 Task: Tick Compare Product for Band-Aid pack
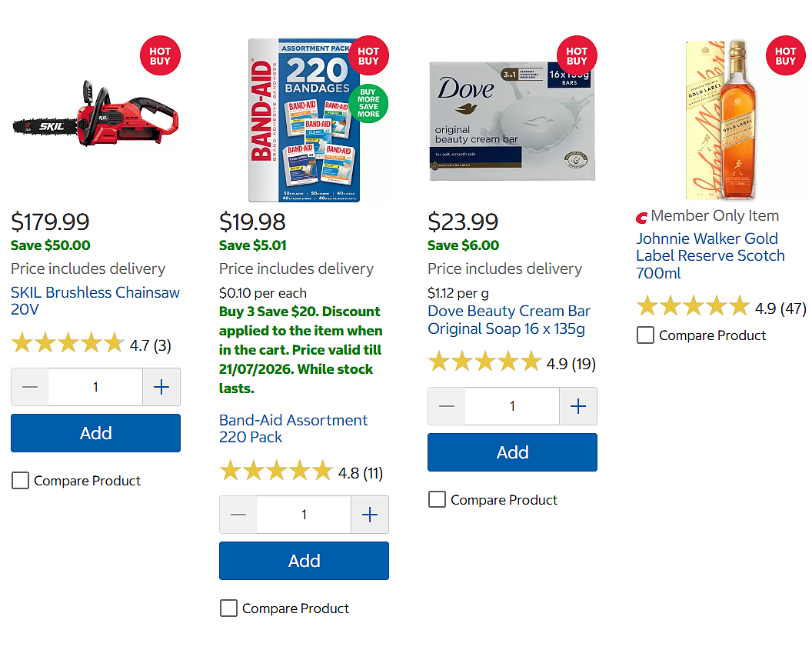tap(229, 608)
